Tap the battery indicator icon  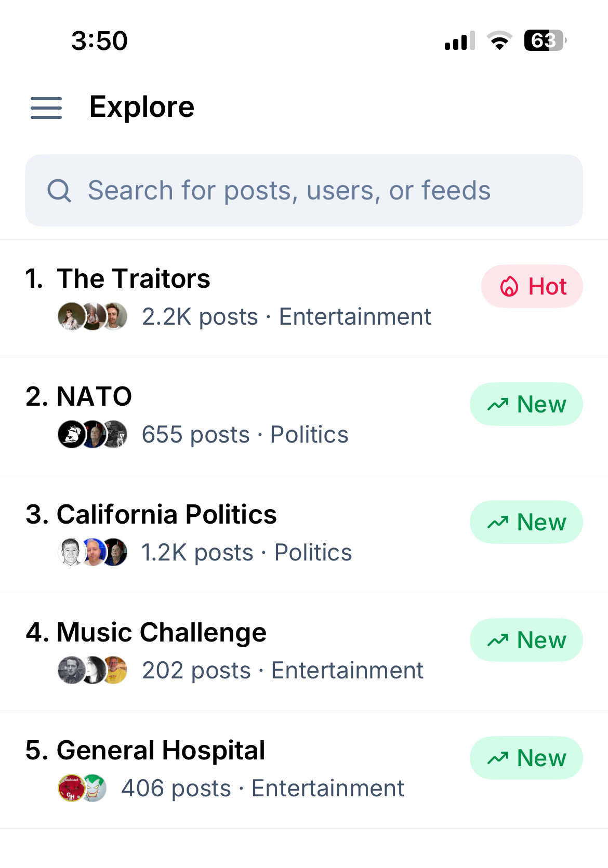[545, 41]
